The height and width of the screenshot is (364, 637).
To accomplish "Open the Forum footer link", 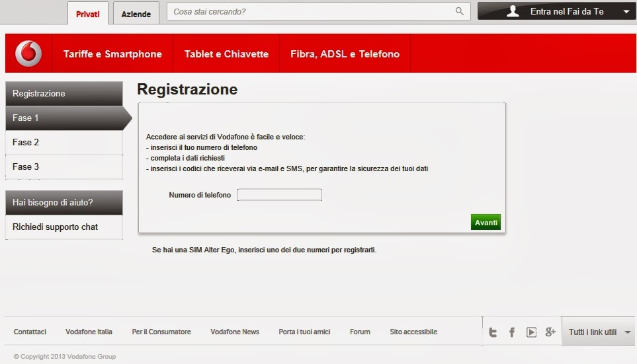I will click(360, 332).
